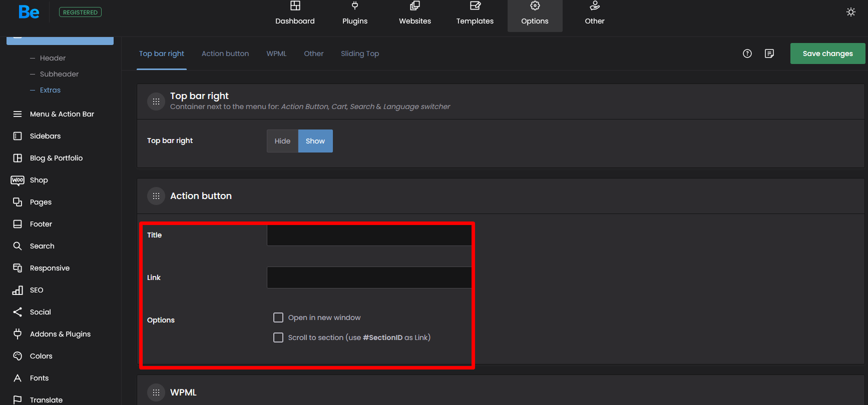
Task: Click the Plugins plug icon
Action: (355, 6)
